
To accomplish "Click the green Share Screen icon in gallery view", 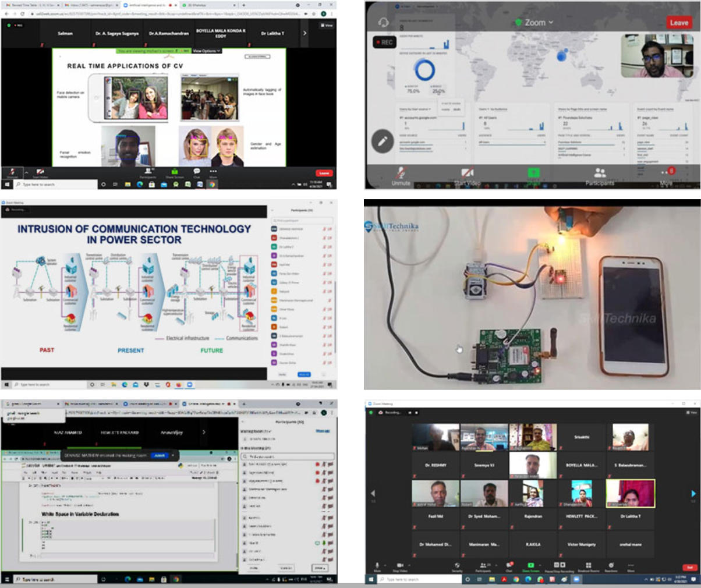I will (530, 566).
